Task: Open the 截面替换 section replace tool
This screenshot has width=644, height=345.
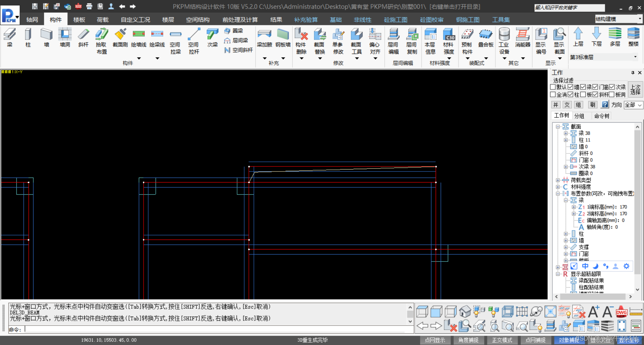Action: click(320, 41)
